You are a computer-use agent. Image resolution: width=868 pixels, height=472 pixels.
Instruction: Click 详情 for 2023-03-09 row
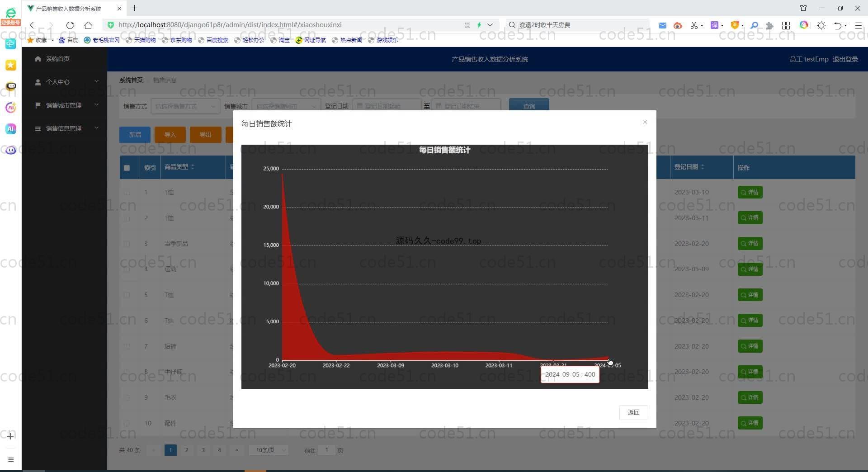tap(750, 269)
